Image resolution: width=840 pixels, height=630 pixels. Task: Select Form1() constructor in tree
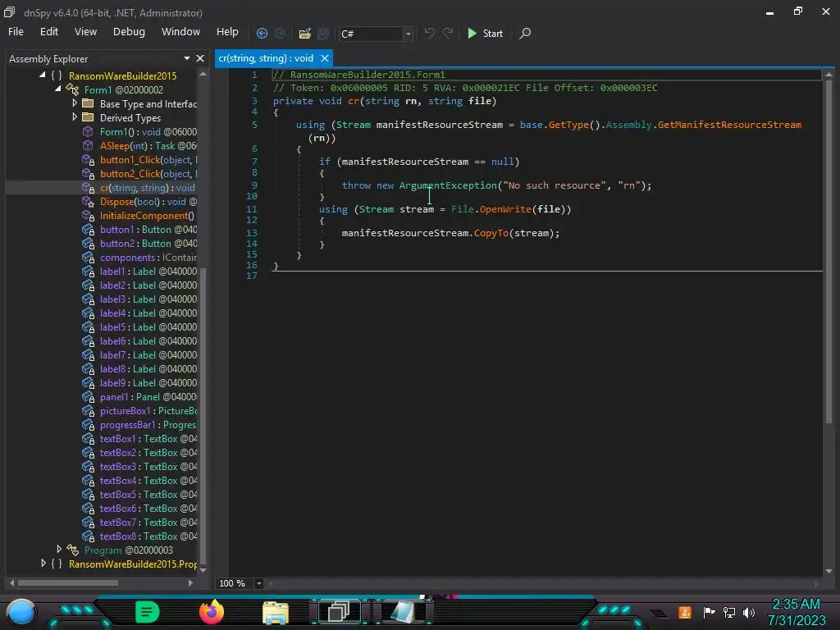[x=148, y=132]
